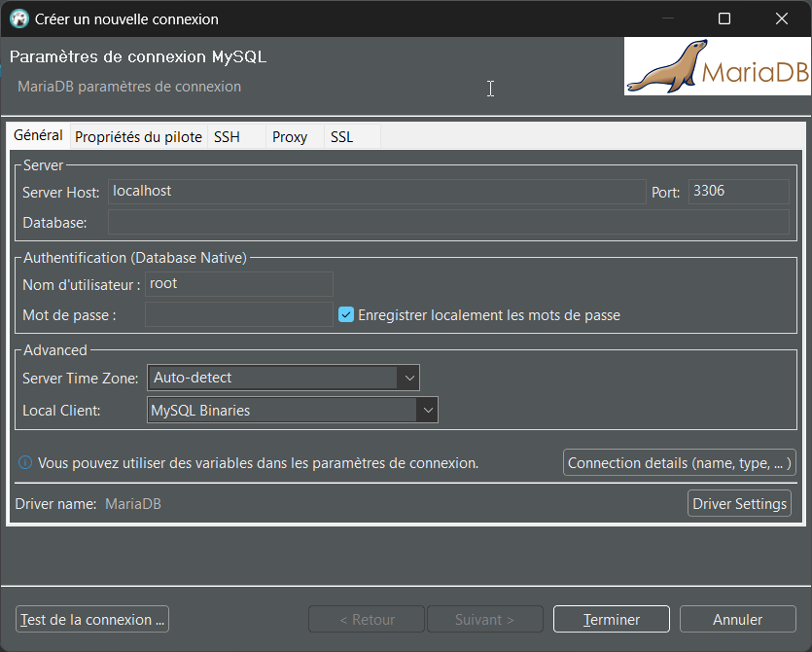
Task: Click the Retour button
Action: (x=366, y=619)
